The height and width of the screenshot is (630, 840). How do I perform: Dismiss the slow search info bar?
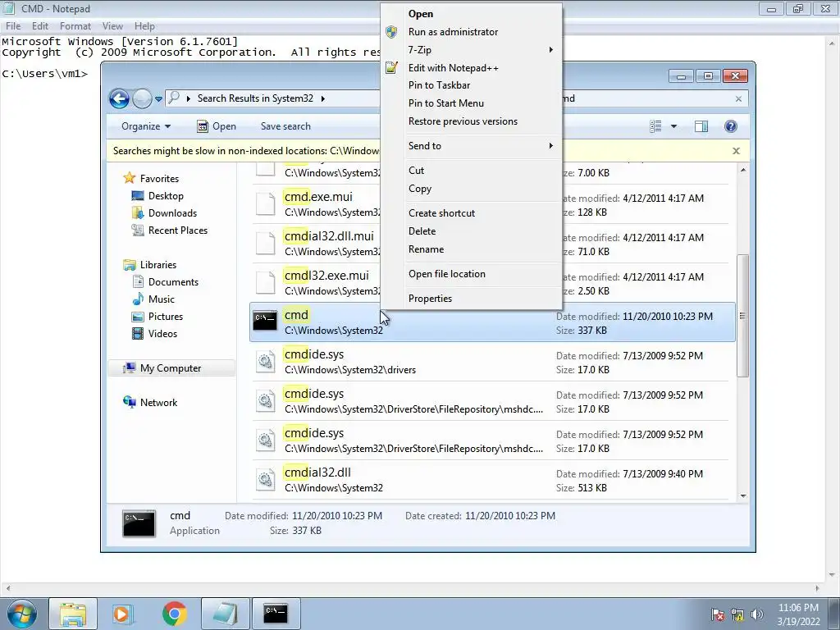point(736,151)
